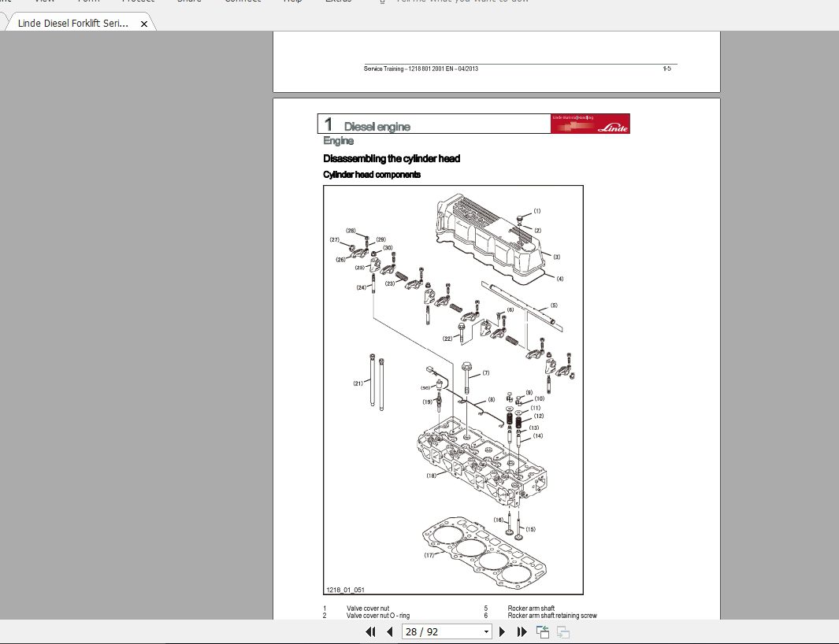Viewport: 839px width, 644px height.
Task: Click the chapter number "1" in the header
Action: coord(329,124)
